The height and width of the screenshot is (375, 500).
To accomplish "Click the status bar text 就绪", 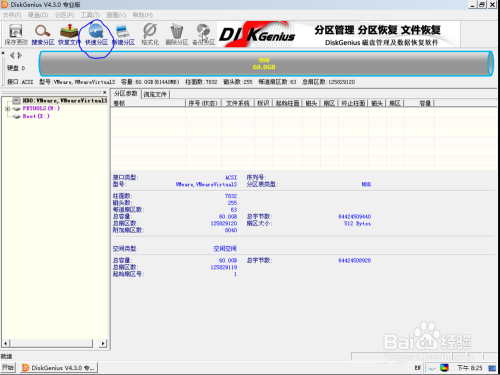I will [6, 356].
